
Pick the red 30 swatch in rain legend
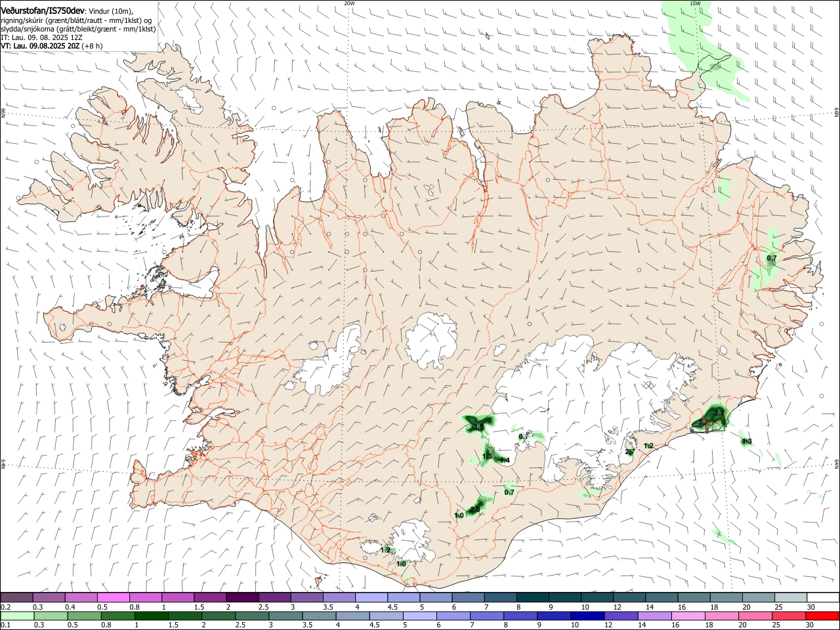click(822, 616)
